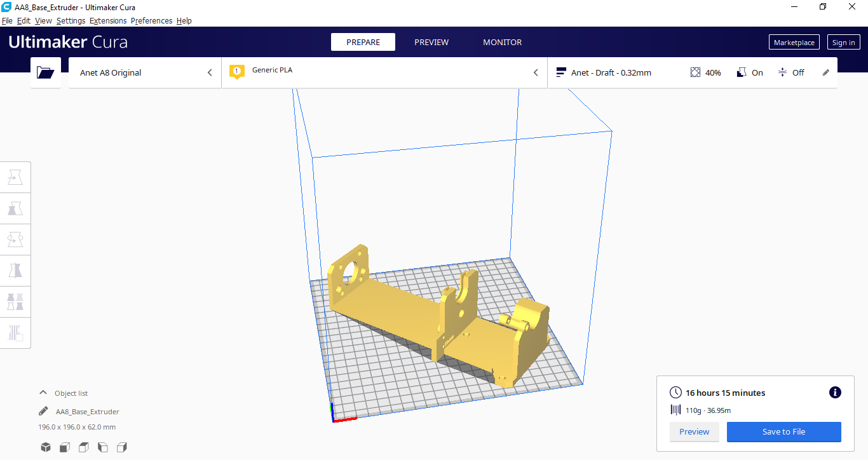Image resolution: width=868 pixels, height=460 pixels.
Task: Collapse the Object list chevron
Action: tap(43, 393)
